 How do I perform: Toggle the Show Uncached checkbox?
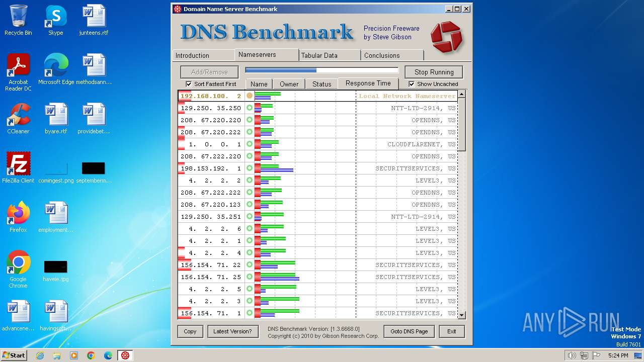click(x=412, y=84)
